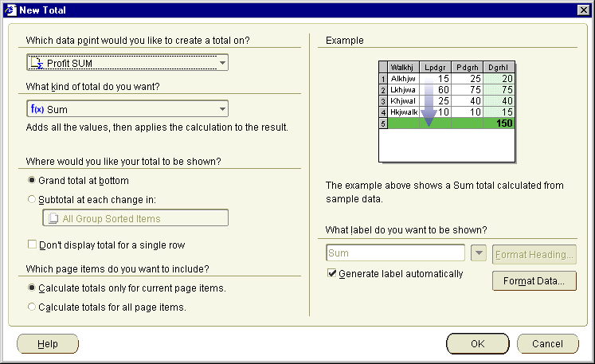Close the New Total dialog window

(584, 10)
